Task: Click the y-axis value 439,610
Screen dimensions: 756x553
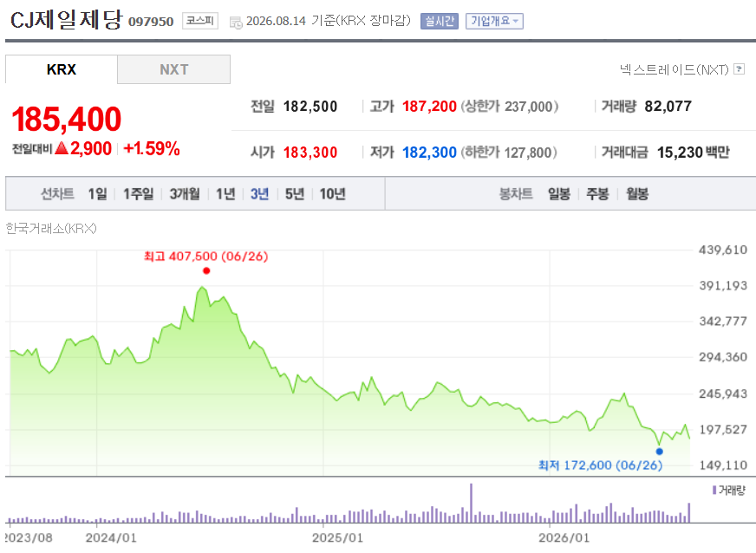Action: click(723, 250)
